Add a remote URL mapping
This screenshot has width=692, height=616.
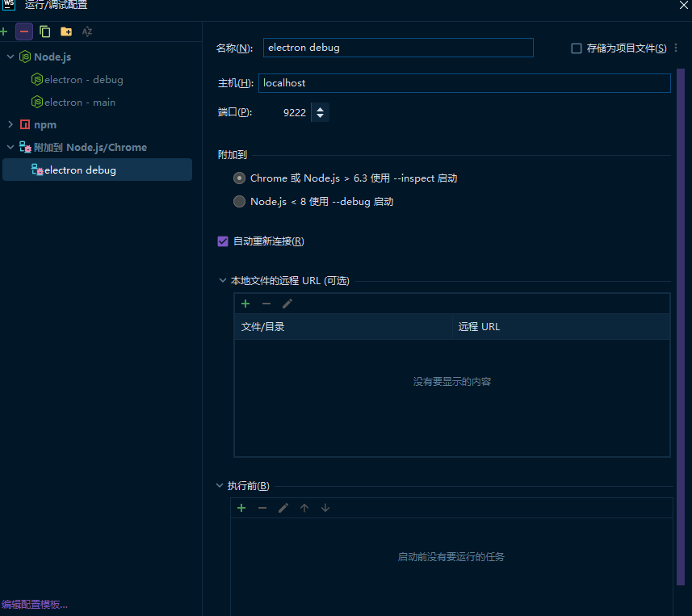tap(245, 304)
